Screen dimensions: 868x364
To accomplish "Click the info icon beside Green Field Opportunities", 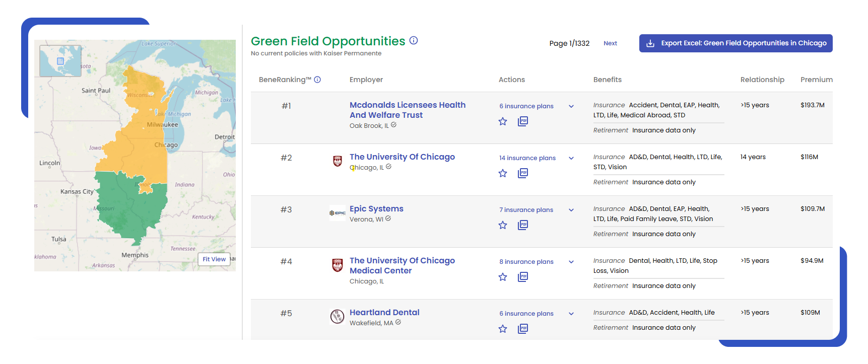I will click(414, 40).
